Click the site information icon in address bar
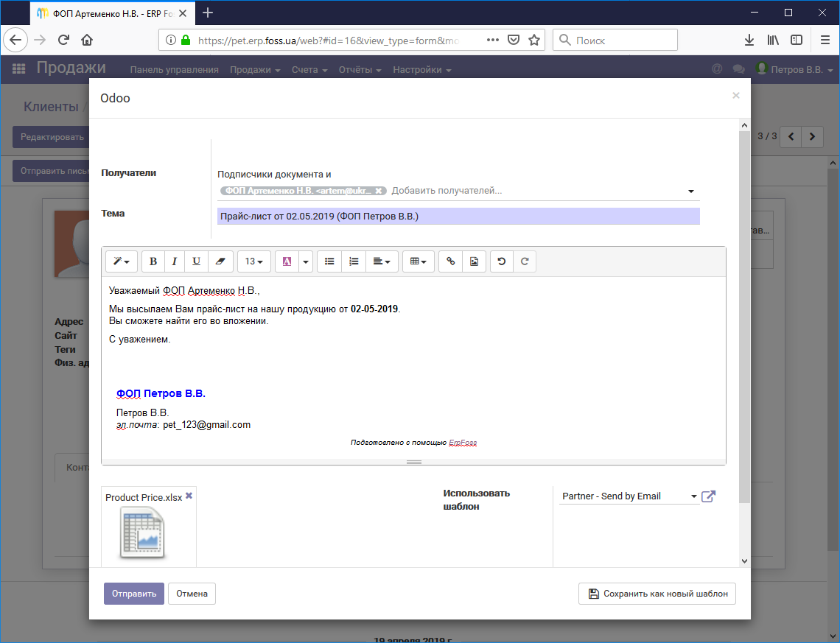840x643 pixels. [170, 40]
